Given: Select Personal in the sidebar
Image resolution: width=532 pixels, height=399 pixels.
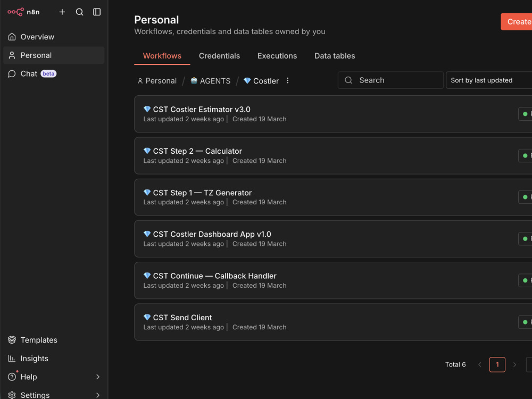Looking at the screenshot, I should click(54, 55).
